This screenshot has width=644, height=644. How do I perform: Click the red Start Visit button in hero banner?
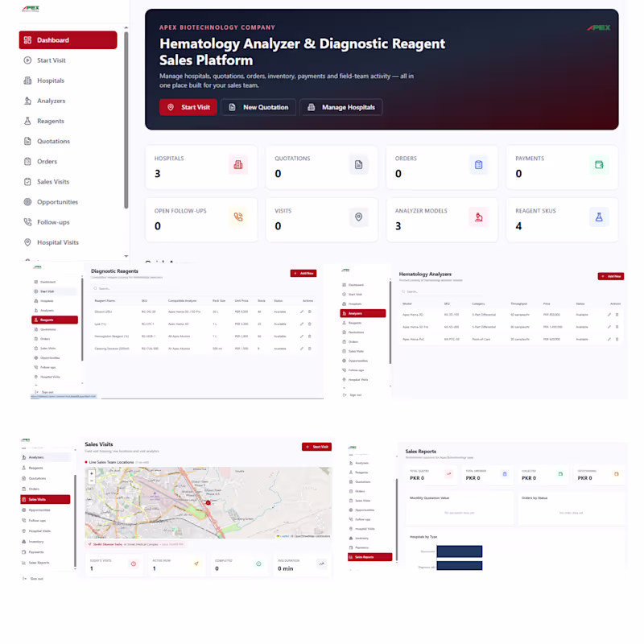tap(188, 107)
